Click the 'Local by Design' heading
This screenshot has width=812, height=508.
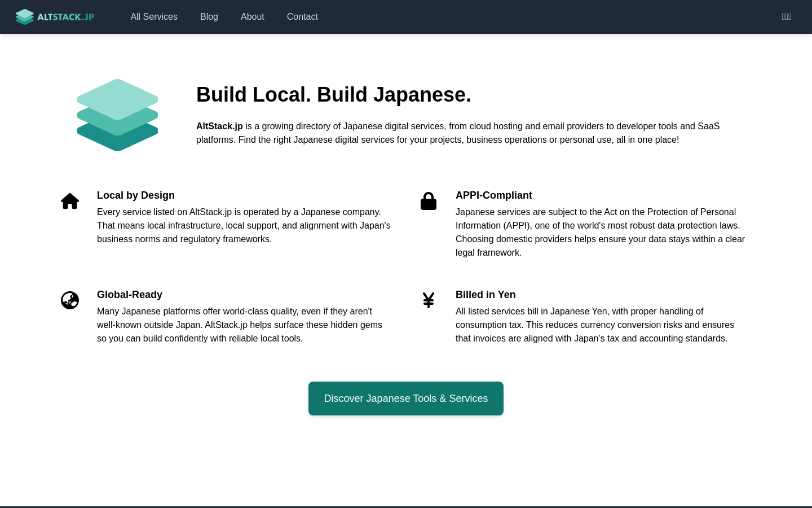[136, 195]
